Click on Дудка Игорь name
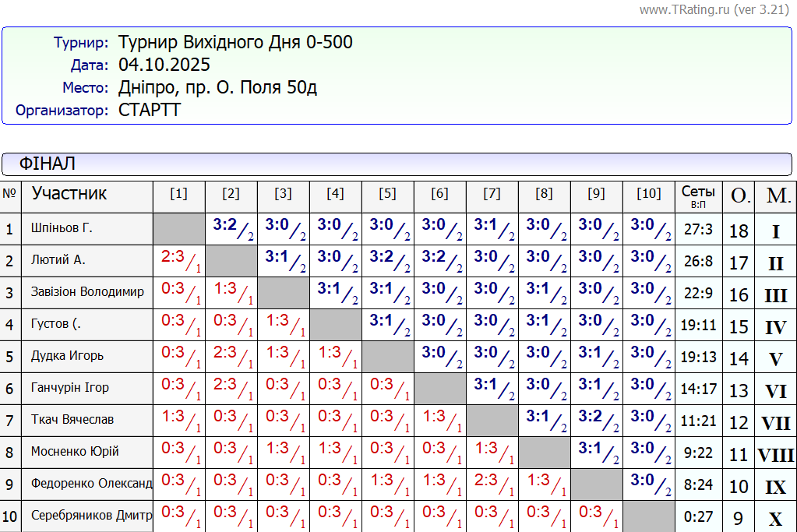797x532 pixels. pyautogui.click(x=67, y=356)
